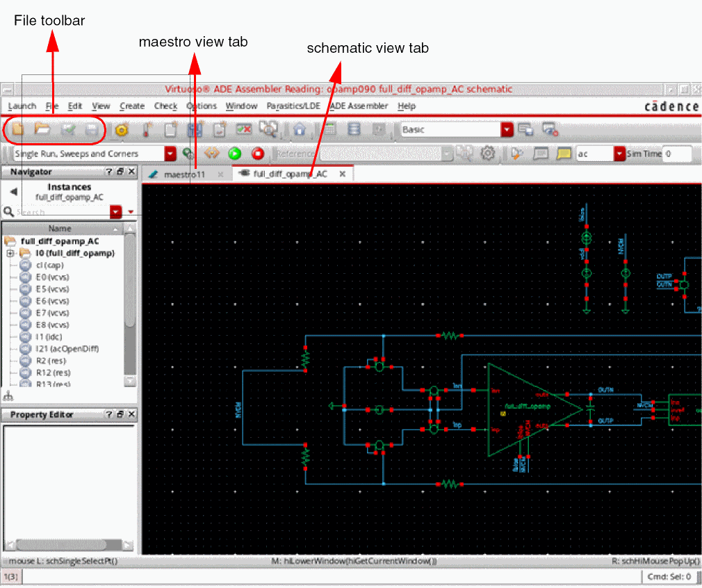The height and width of the screenshot is (588, 702).
Task: Select the E5 (vcvs) instance in Navigator
Action: click(x=53, y=288)
